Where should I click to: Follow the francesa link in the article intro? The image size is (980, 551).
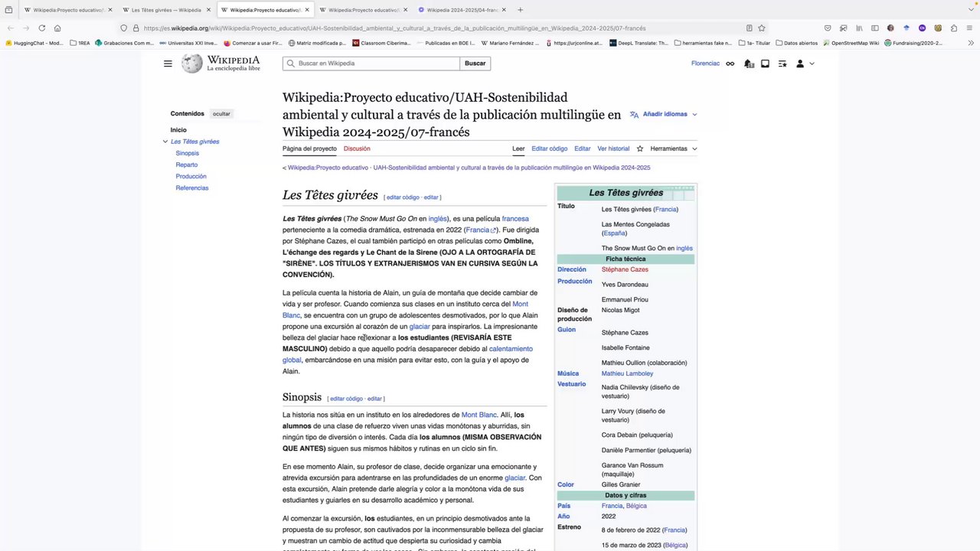coord(515,219)
